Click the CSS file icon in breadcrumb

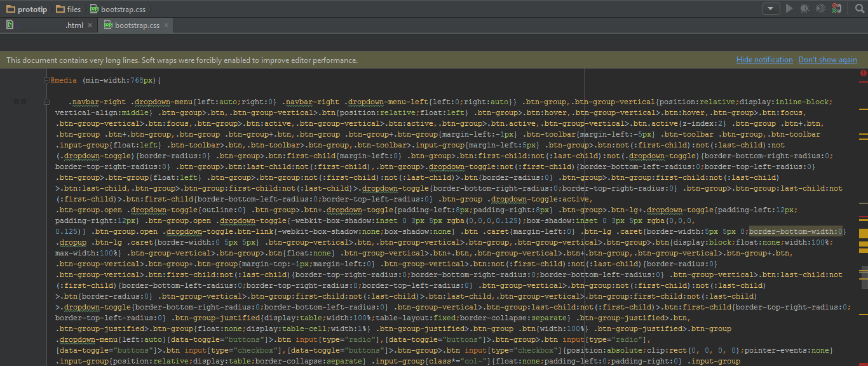[95, 9]
